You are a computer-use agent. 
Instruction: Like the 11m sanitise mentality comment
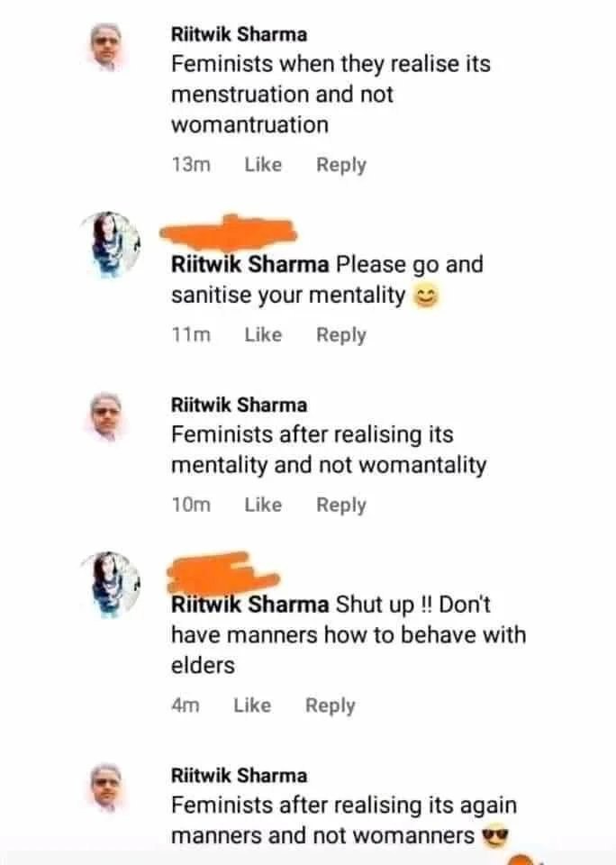coord(263,334)
